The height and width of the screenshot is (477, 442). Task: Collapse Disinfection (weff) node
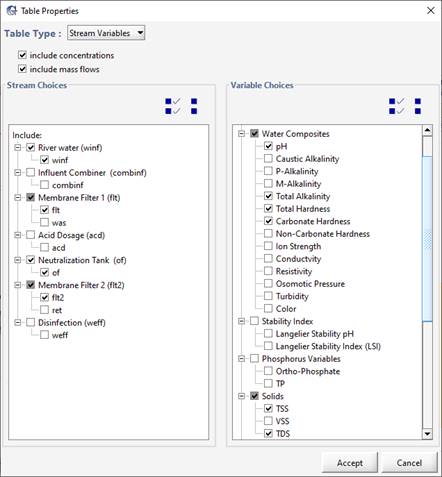point(18,322)
